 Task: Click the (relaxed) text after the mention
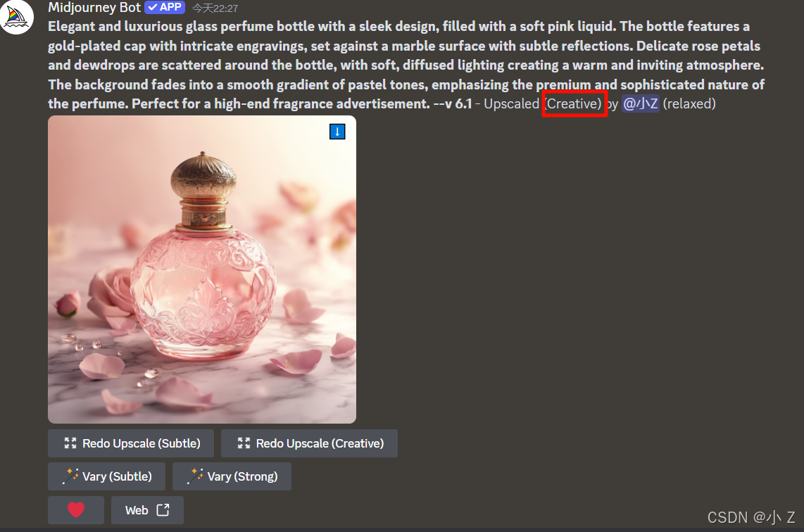point(689,103)
